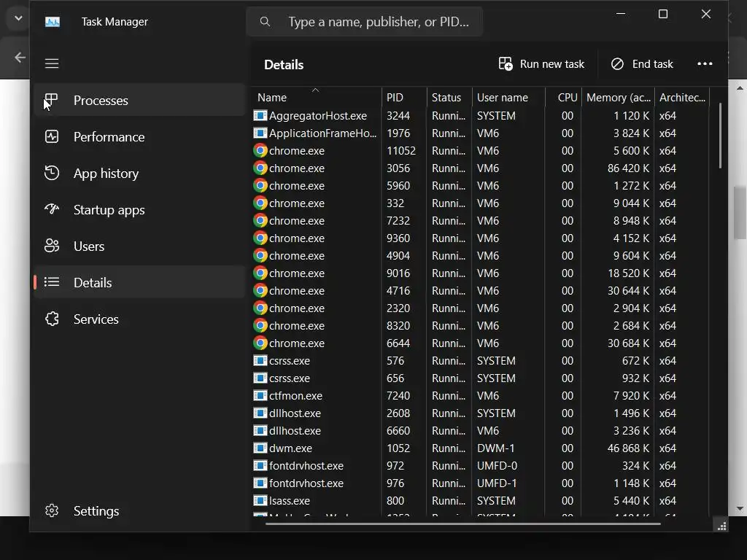Sort by the Memory column header
747x560 pixels.
(618, 97)
